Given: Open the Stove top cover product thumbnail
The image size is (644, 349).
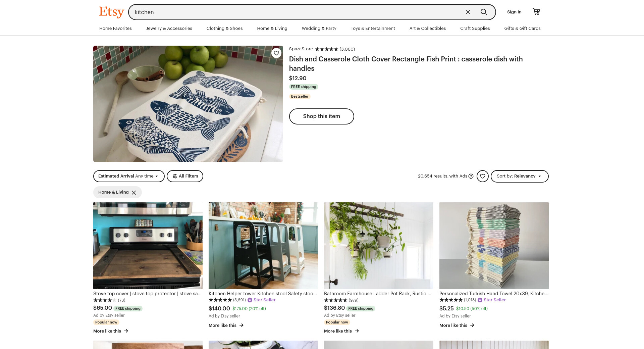Looking at the screenshot, I should 148,246.
